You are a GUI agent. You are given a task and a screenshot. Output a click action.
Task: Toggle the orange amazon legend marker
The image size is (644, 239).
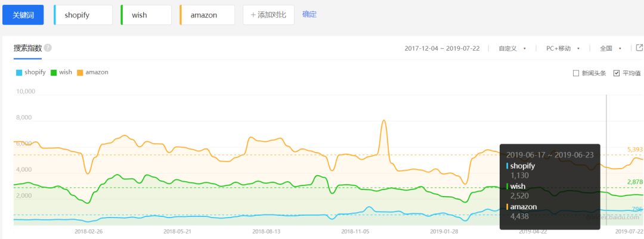[80, 73]
